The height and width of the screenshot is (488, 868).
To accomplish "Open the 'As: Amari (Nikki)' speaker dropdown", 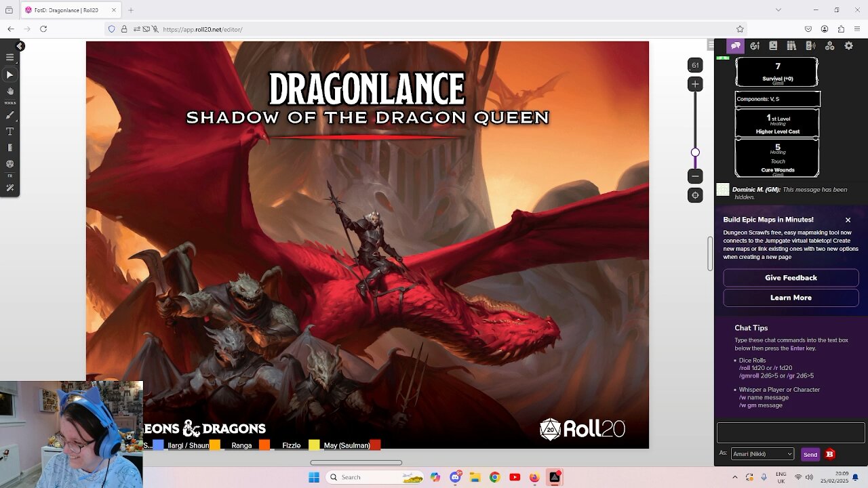I will coord(762,454).
